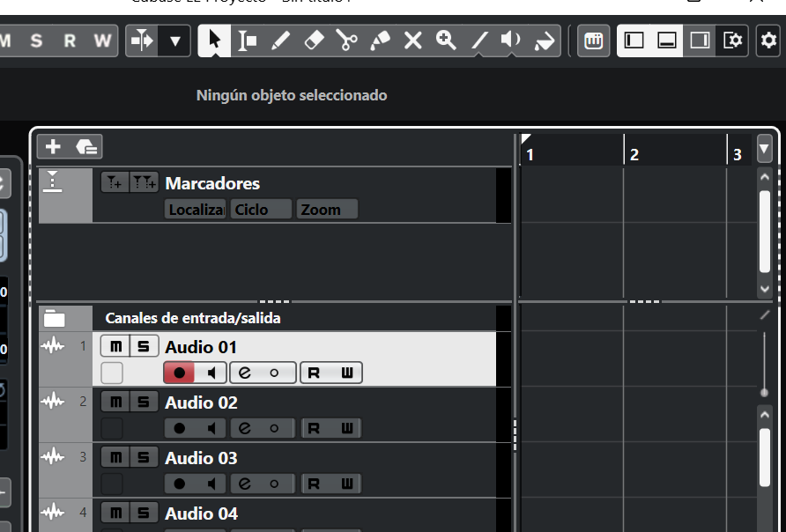The height and width of the screenshot is (532, 786).
Task: Select the Glue tool
Action: (380, 41)
